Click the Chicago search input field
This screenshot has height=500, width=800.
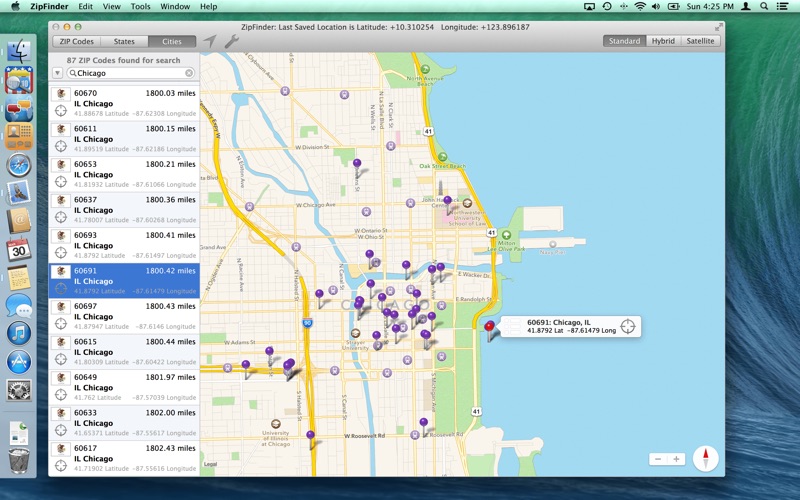click(x=131, y=73)
